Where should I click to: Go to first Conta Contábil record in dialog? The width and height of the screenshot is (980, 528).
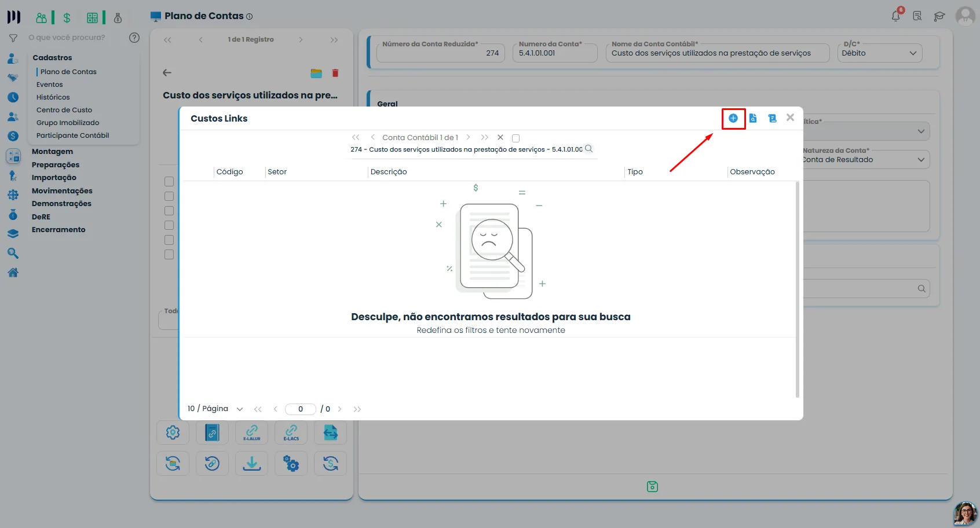(x=356, y=138)
